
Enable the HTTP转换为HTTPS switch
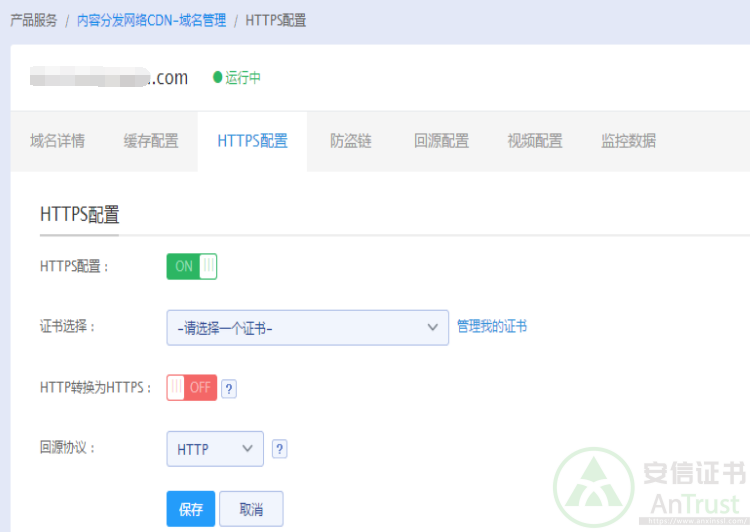click(x=191, y=387)
